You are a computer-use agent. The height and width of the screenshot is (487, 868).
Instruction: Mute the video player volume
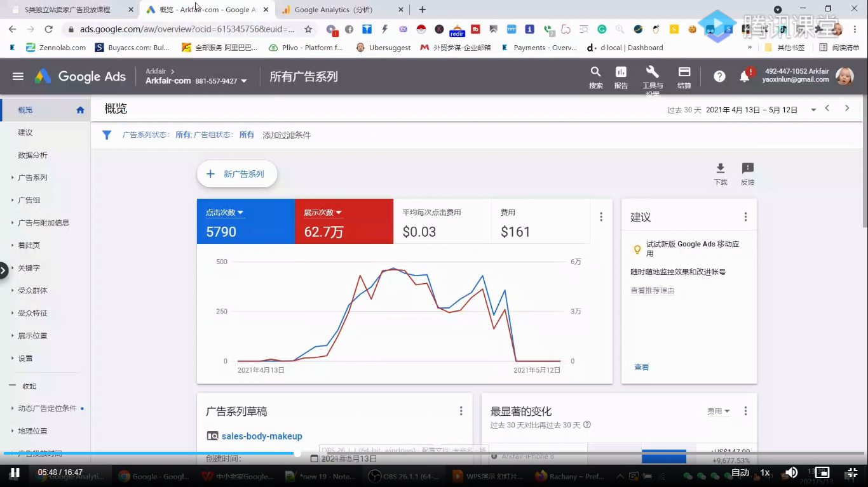pos(790,473)
